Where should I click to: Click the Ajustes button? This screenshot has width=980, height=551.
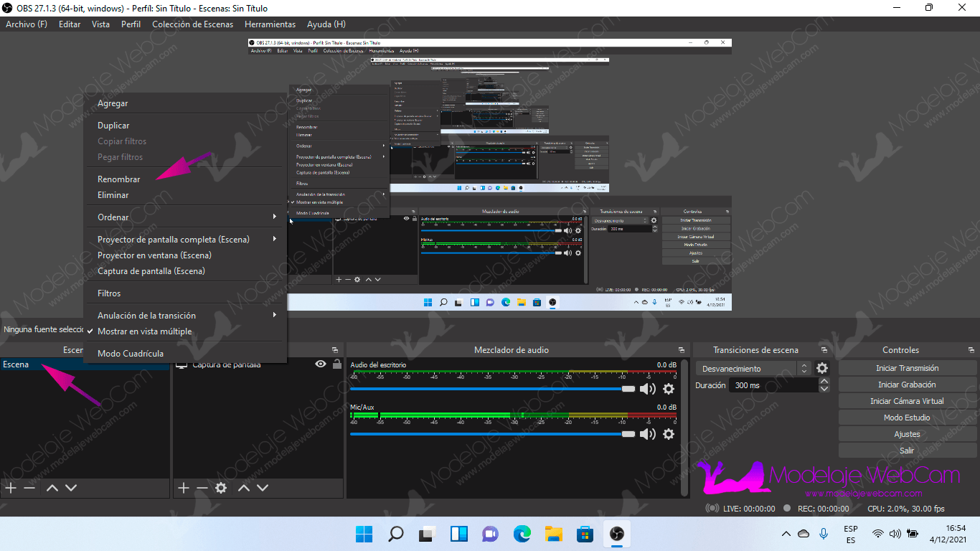[x=907, y=434]
